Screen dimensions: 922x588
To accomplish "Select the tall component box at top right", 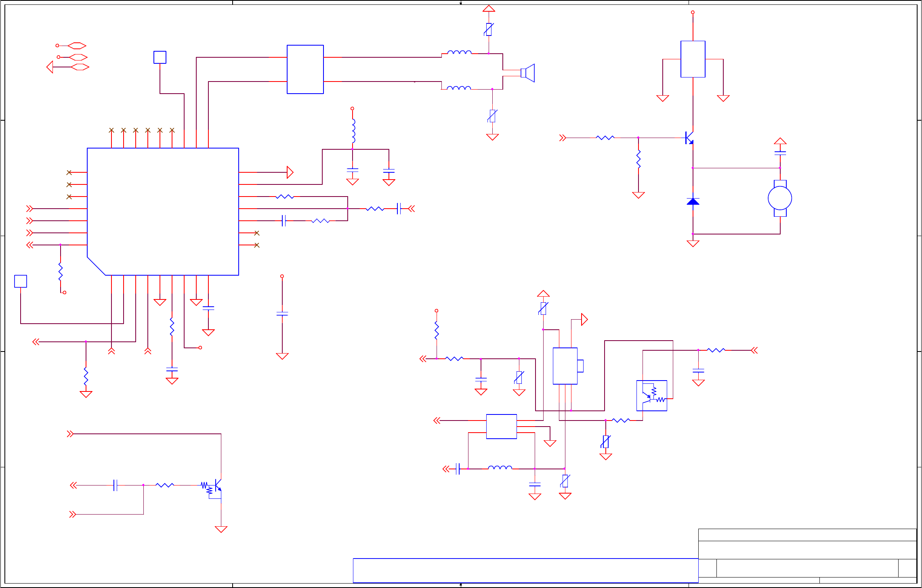I will pyautogui.click(x=693, y=59).
